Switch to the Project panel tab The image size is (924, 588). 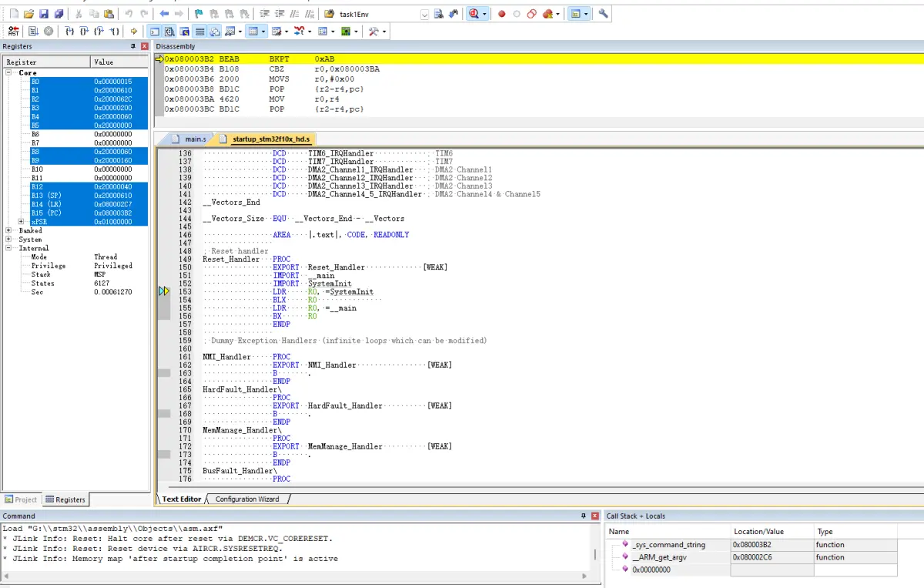tap(21, 499)
